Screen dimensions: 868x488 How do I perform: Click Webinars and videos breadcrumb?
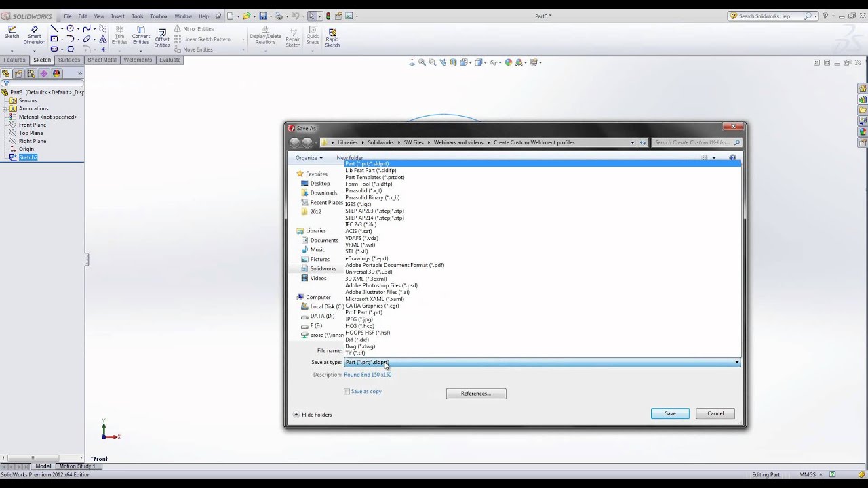pos(458,143)
